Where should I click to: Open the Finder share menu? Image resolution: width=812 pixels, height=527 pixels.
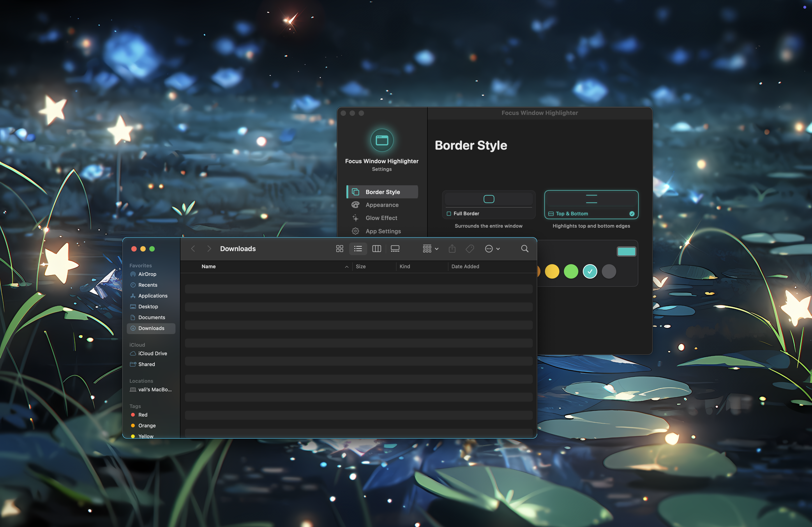click(452, 248)
